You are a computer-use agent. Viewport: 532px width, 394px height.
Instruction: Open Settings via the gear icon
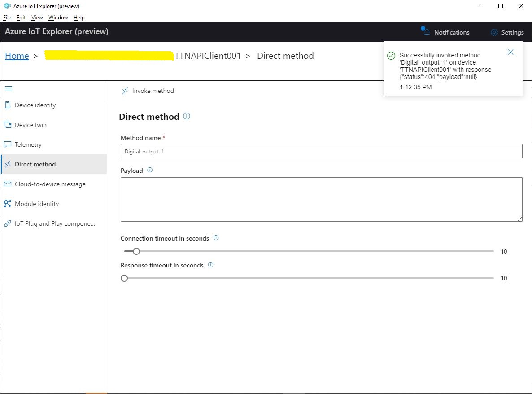point(494,32)
